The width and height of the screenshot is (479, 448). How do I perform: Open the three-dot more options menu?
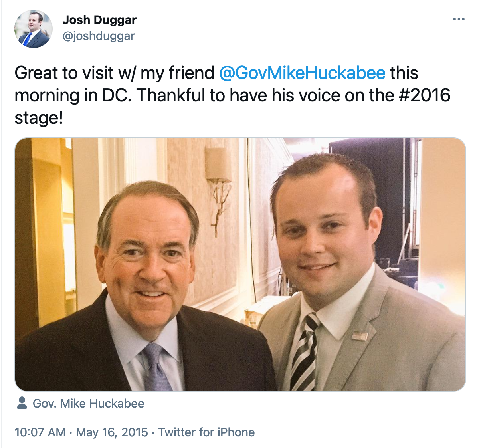click(459, 19)
